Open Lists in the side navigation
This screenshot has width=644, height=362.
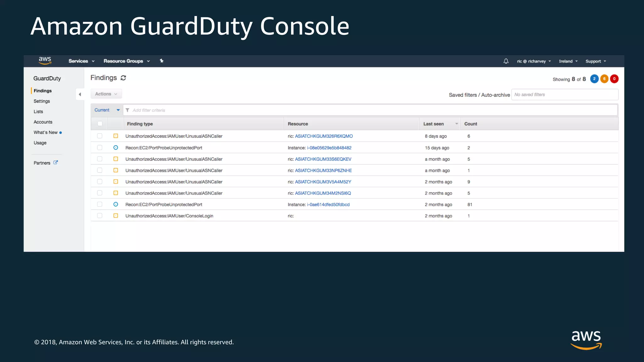(x=38, y=112)
